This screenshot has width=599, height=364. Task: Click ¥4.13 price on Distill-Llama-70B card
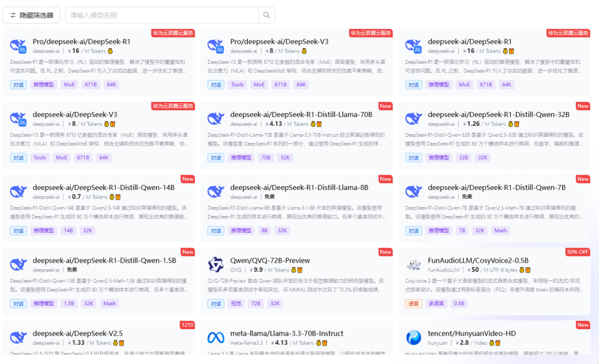coord(274,124)
